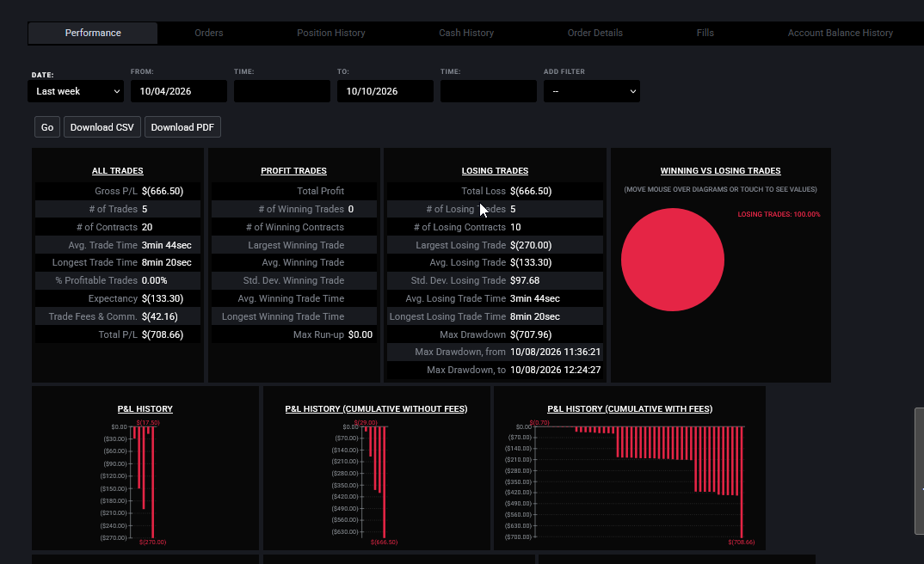Open the Order Details tab

click(x=594, y=33)
